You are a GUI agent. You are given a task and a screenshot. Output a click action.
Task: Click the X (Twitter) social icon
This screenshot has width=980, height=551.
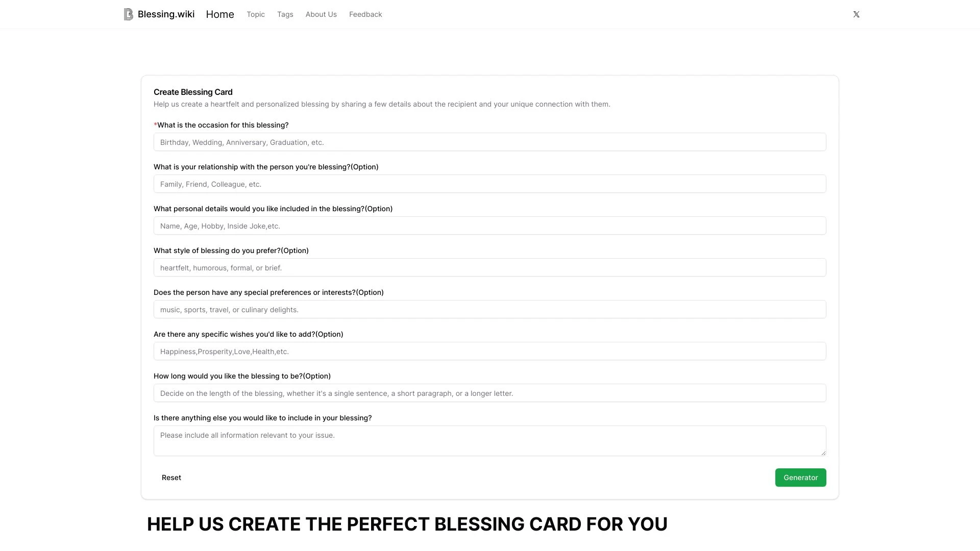856,14
